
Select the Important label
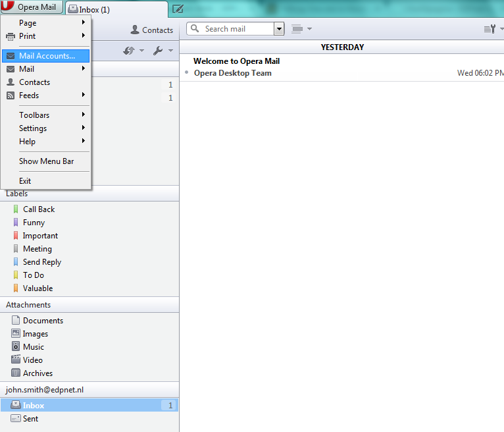pos(40,236)
